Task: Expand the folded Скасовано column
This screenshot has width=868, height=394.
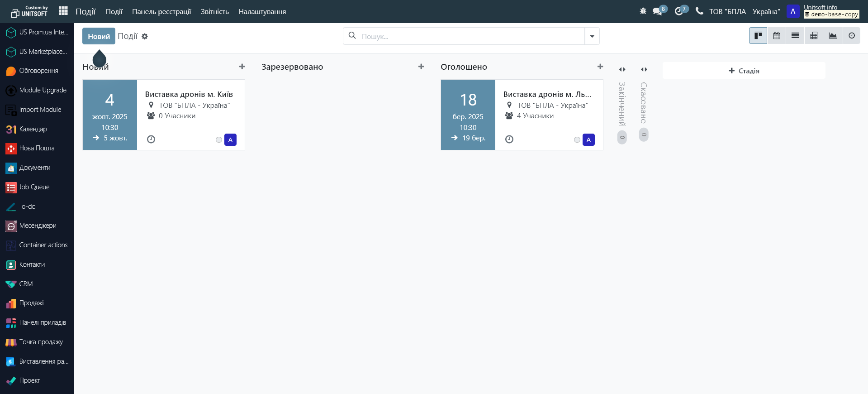Action: (644, 69)
